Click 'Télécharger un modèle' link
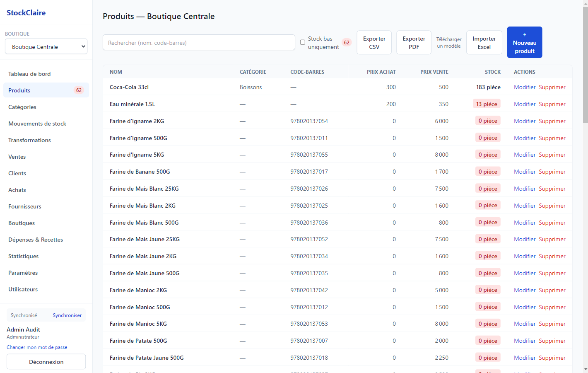The image size is (588, 373). coord(449,42)
